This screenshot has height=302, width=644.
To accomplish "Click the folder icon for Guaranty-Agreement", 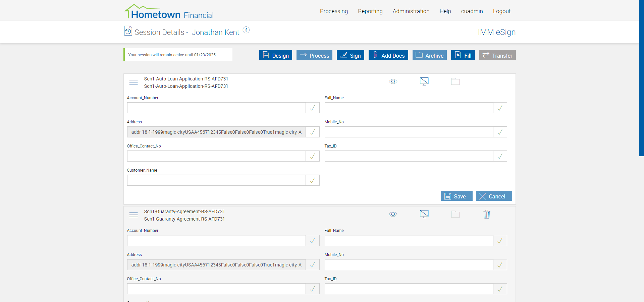I will coord(455,214).
